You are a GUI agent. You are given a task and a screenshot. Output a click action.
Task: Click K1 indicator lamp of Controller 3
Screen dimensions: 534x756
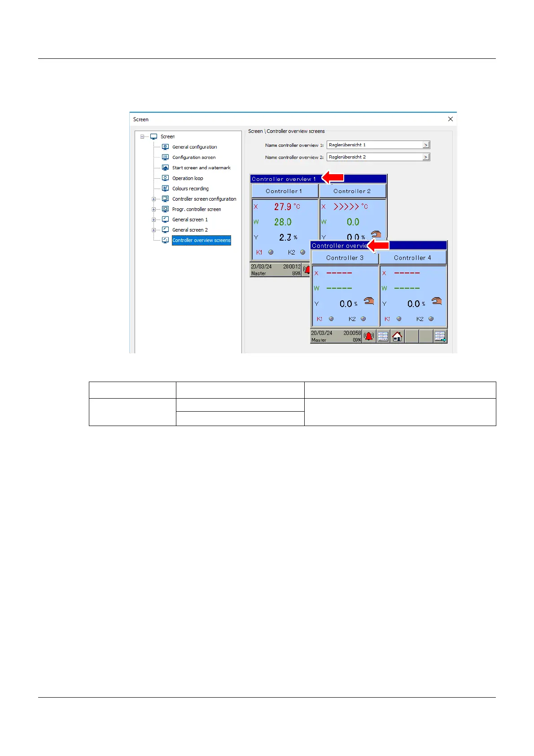331,319
